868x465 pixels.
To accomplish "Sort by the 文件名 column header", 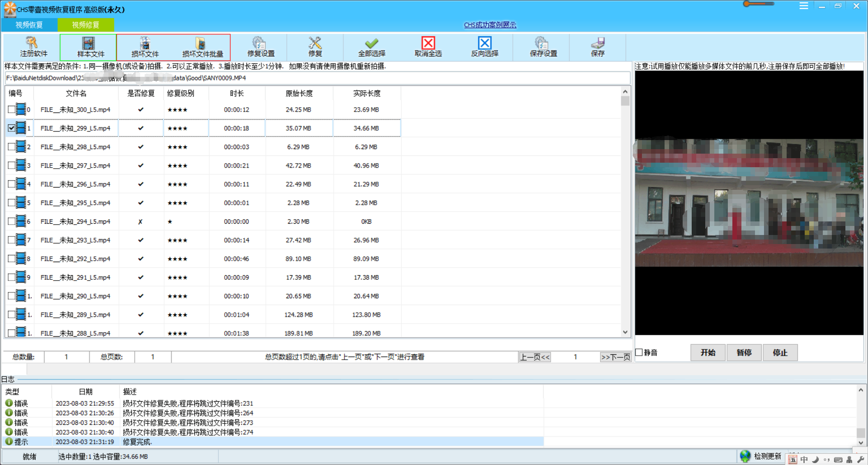I will 76,93.
